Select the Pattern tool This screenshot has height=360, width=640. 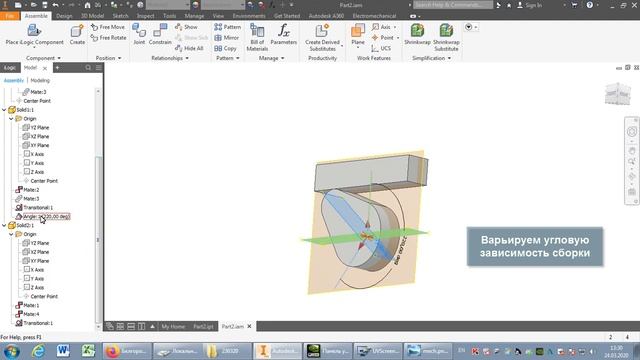[227, 27]
